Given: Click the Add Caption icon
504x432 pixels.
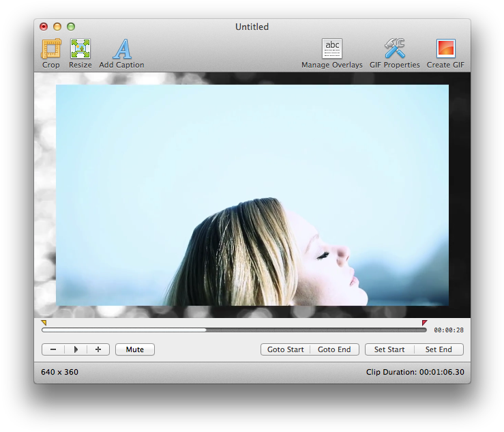Looking at the screenshot, I should tap(121, 49).
